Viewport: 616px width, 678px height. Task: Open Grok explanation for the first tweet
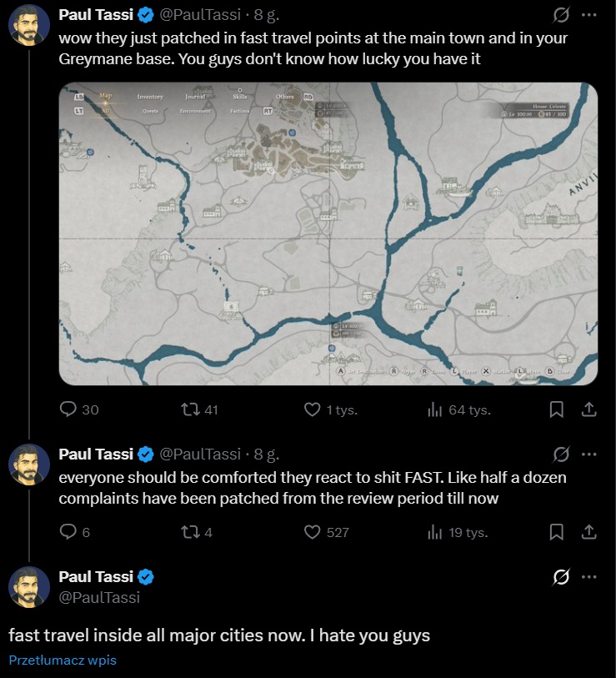point(561,15)
